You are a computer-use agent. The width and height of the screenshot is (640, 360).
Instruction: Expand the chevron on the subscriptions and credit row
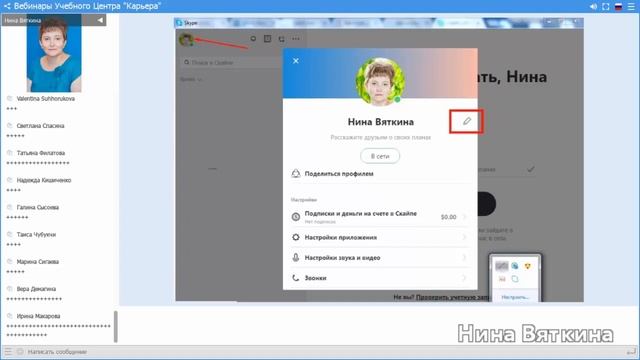[464, 217]
